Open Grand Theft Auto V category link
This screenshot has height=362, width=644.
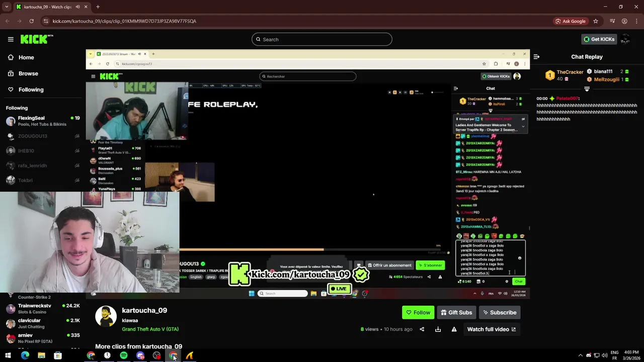(150, 329)
